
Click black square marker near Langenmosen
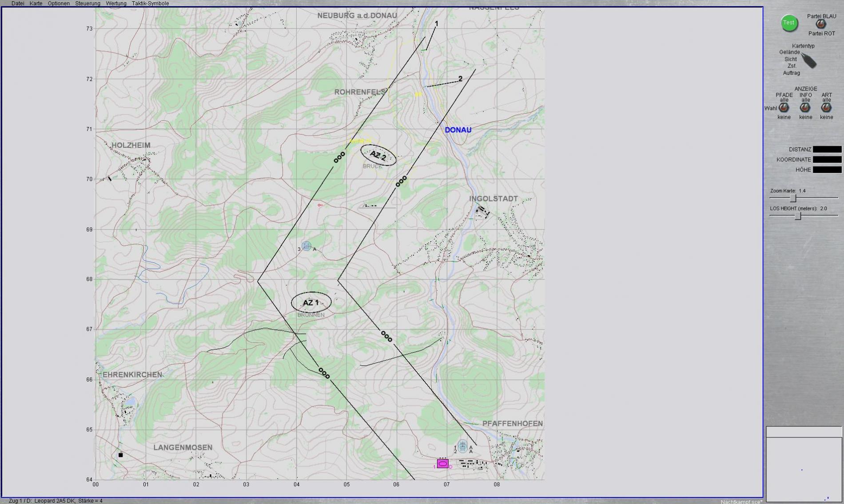tap(120, 455)
